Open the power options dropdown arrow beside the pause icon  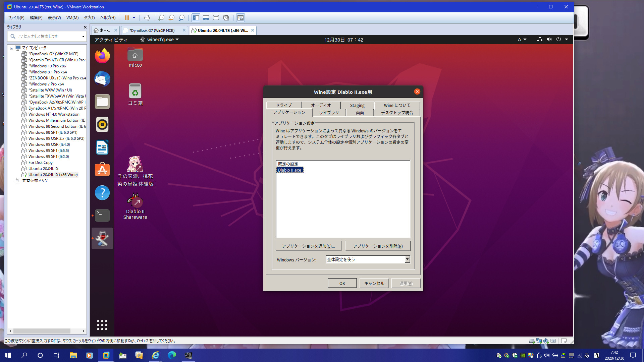pyautogui.click(x=134, y=18)
